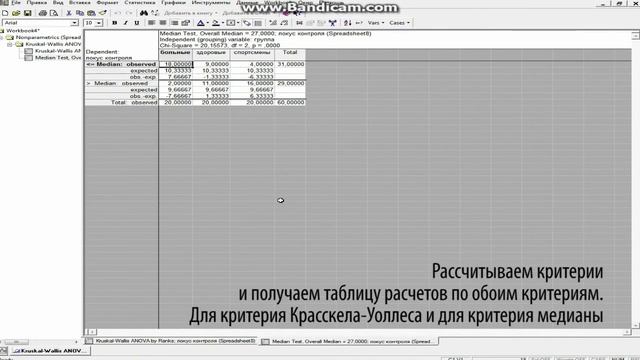Screen dimensions: 640x360
Task: Open the Arial font name dropdown
Action: (75, 23)
